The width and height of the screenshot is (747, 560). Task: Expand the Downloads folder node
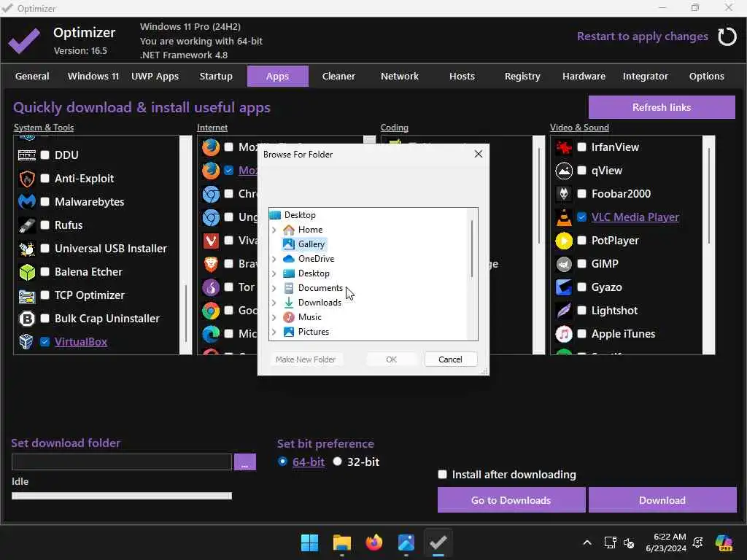click(274, 303)
